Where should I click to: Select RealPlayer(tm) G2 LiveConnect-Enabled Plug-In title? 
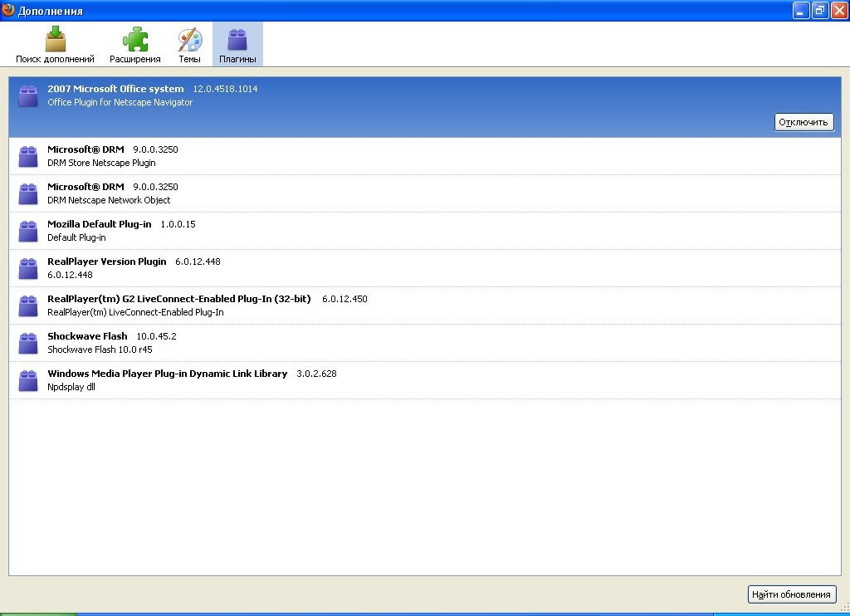pyautogui.click(x=179, y=299)
